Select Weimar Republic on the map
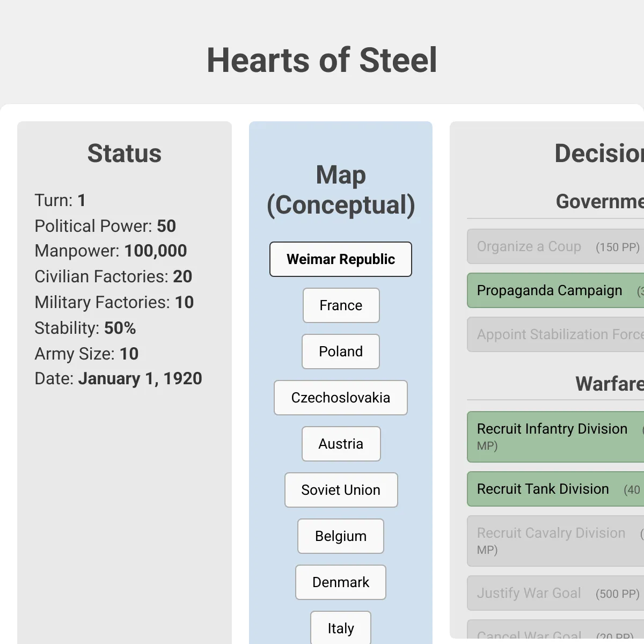Screen dimensions: 644x644 (341, 259)
